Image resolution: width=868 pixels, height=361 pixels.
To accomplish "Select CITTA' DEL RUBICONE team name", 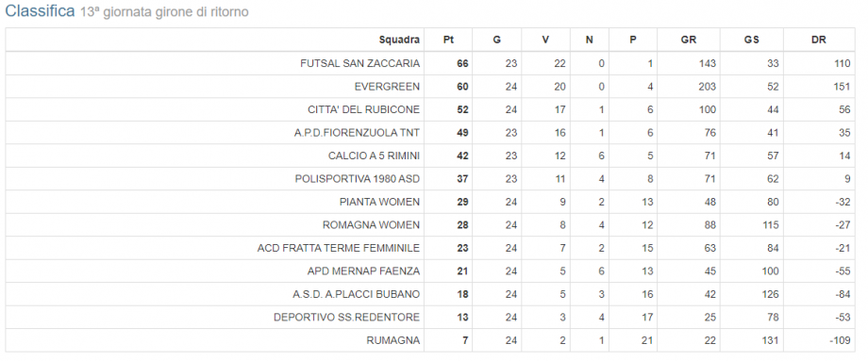I will point(363,110).
